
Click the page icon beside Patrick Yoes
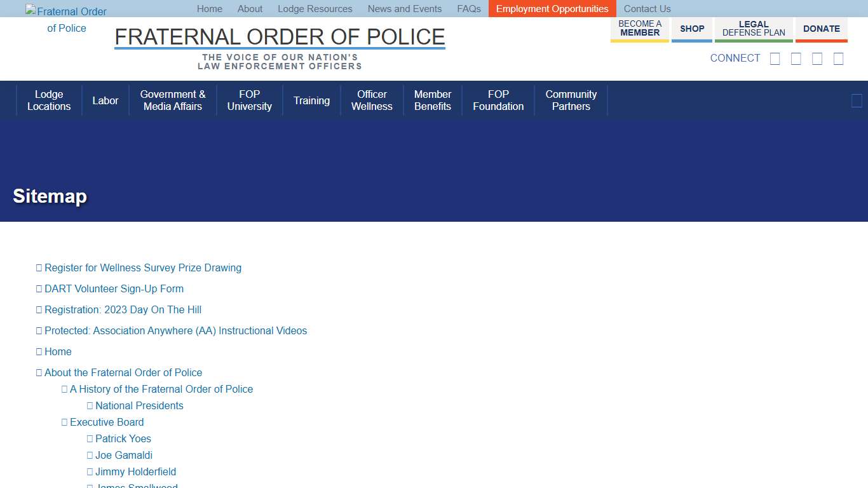[x=90, y=438]
